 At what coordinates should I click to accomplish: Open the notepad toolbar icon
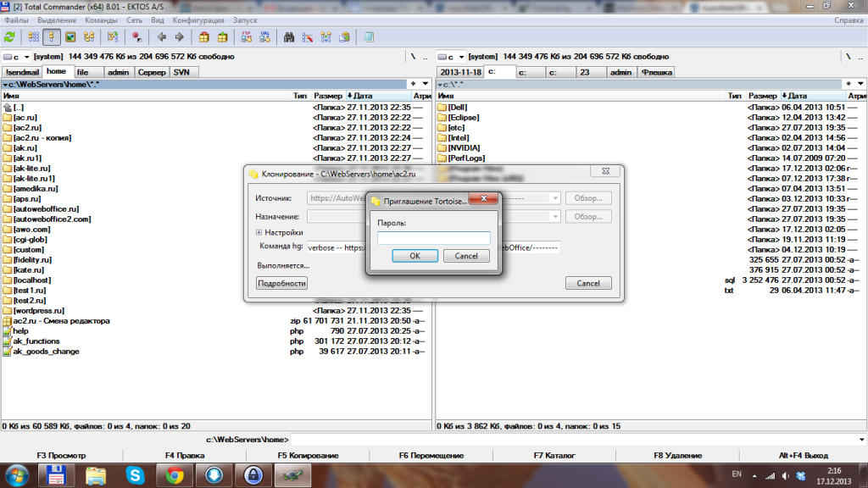click(x=369, y=37)
